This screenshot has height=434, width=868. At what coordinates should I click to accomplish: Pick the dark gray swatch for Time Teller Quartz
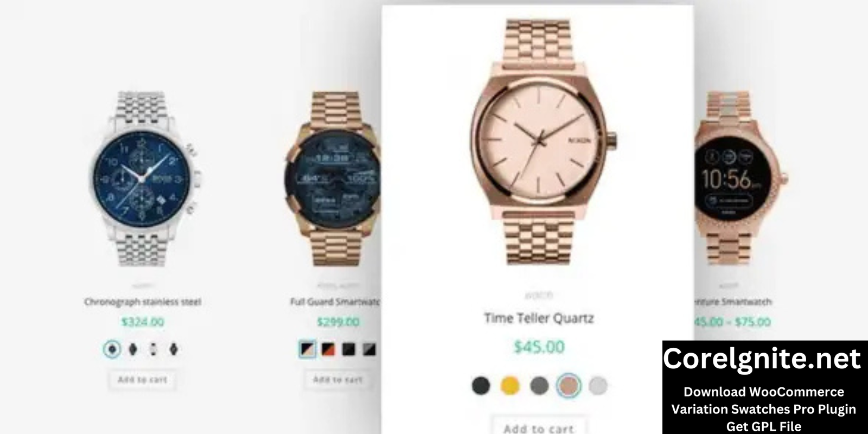[x=539, y=386]
